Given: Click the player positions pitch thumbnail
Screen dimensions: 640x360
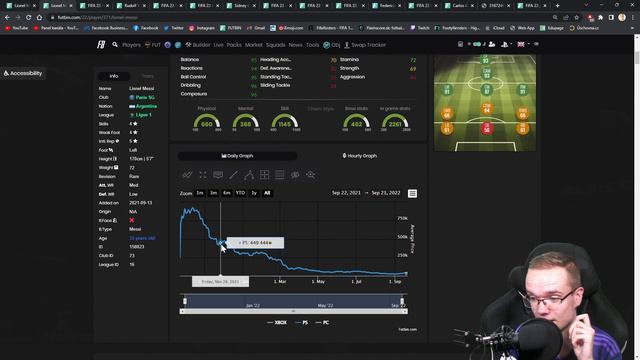Looking at the screenshot, I should [485, 103].
